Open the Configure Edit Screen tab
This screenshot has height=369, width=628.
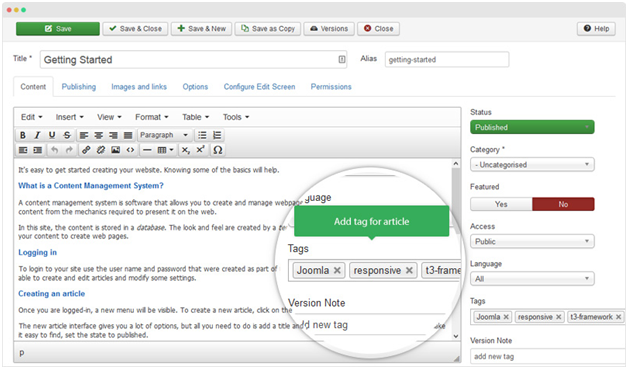(x=259, y=87)
